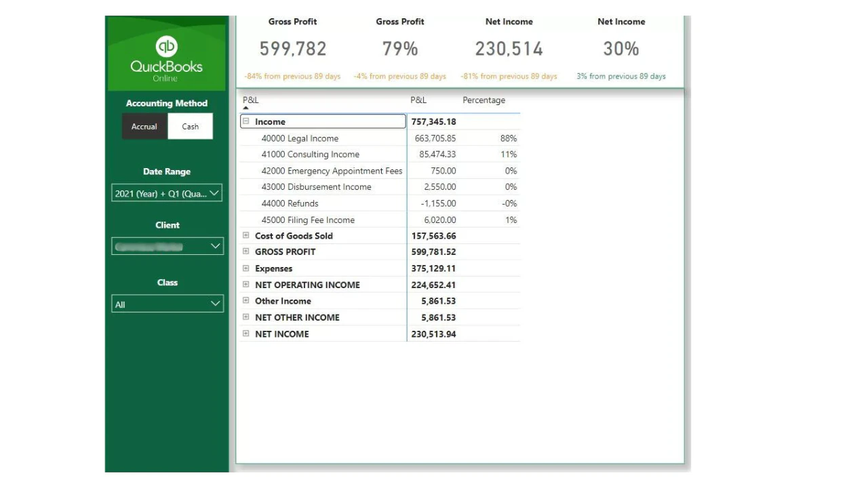Screen dimensions: 868x488
Task: Switch to the Cash accounting method
Action: 190,126
